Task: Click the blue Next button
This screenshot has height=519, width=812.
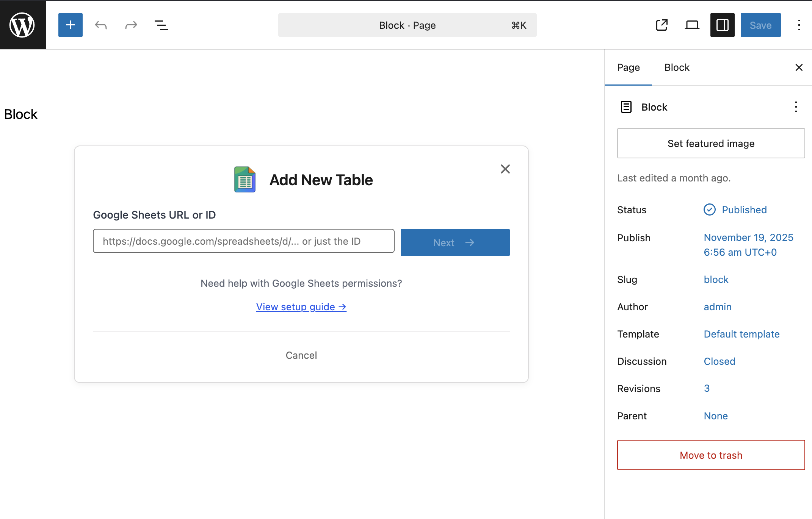Action: pyautogui.click(x=455, y=242)
